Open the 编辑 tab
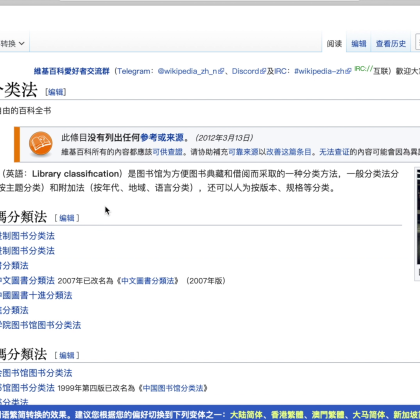This screenshot has height=420, width=420. pyautogui.click(x=359, y=44)
